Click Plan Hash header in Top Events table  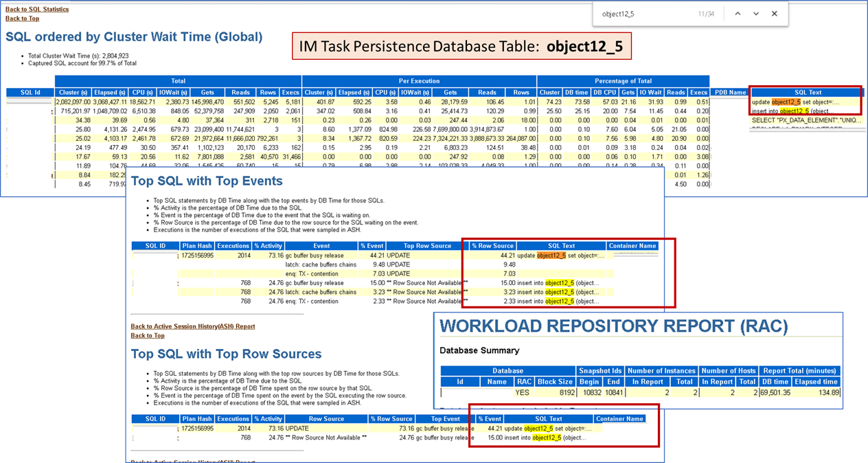click(197, 246)
